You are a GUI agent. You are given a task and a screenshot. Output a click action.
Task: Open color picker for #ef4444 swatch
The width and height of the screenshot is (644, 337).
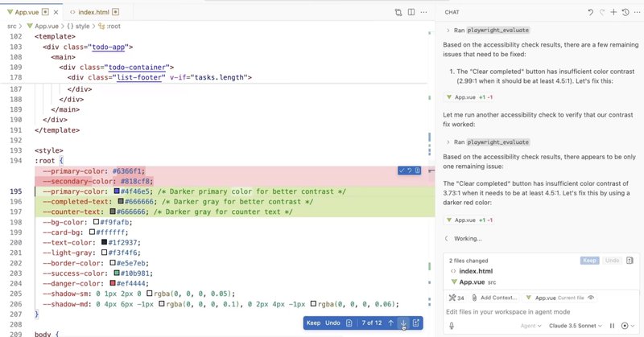tap(113, 283)
